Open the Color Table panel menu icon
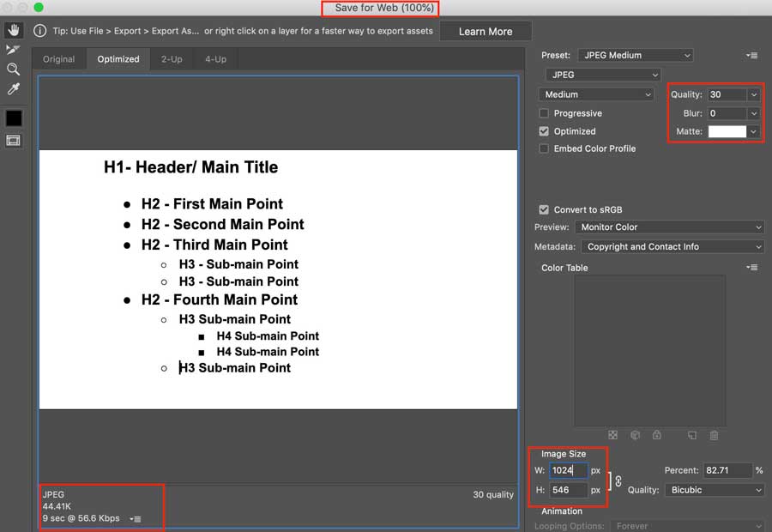Image resolution: width=772 pixels, height=532 pixels. tap(752, 268)
